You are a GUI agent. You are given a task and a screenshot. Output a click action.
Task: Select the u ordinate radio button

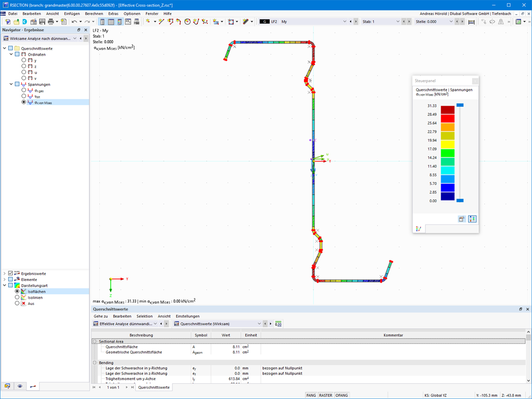point(24,72)
